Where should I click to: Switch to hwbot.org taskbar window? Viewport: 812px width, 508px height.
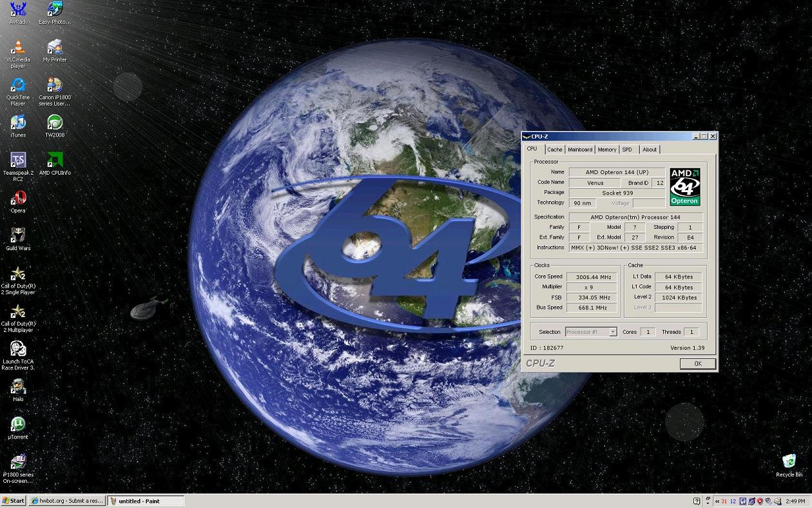pos(66,501)
